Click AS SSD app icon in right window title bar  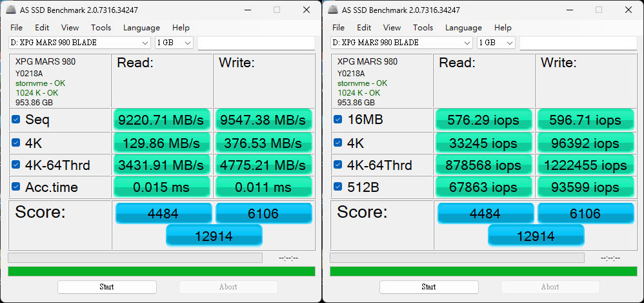[x=334, y=10]
